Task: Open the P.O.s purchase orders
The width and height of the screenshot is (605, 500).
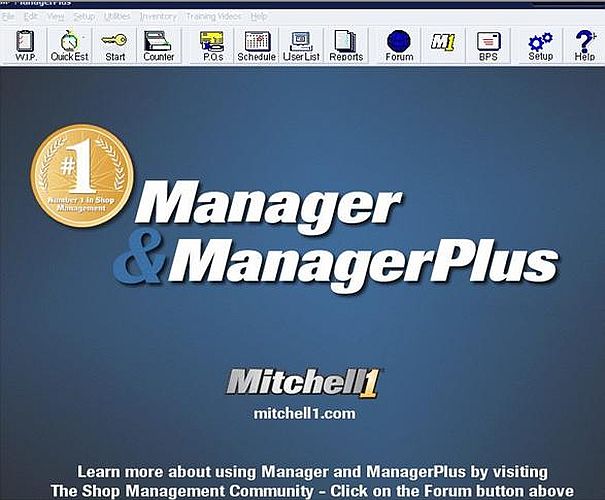Action: point(213,46)
